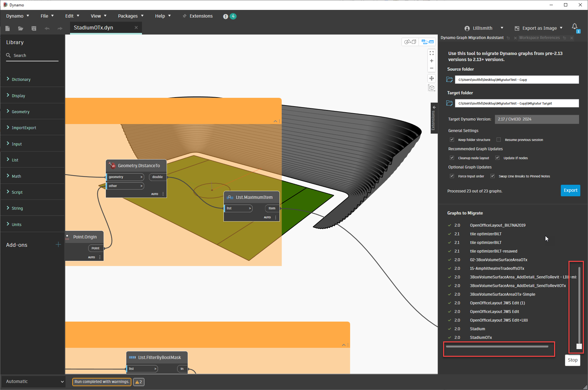Undo the last action with the Undo arrow

coord(47,28)
